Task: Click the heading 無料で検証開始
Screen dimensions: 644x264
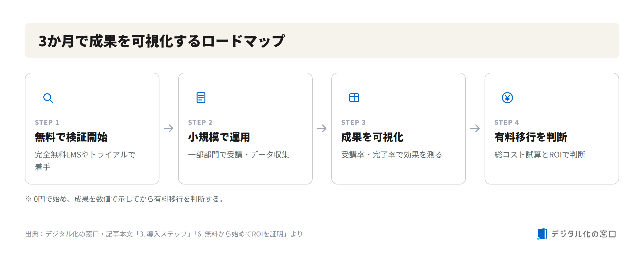Action: tap(71, 137)
